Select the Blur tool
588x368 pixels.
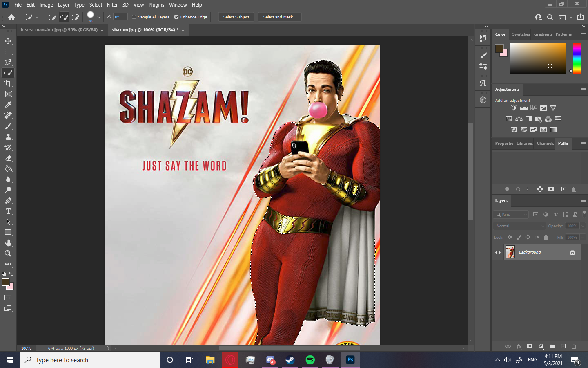8,179
